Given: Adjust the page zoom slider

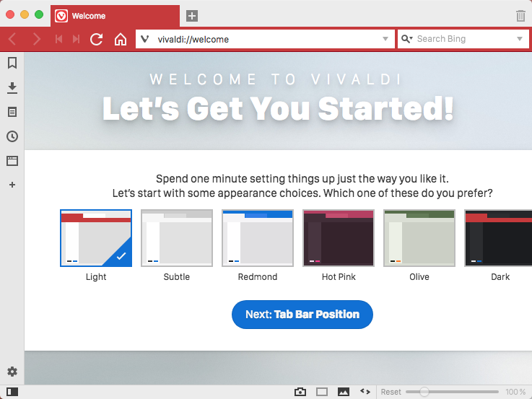Looking at the screenshot, I should pos(452,392).
